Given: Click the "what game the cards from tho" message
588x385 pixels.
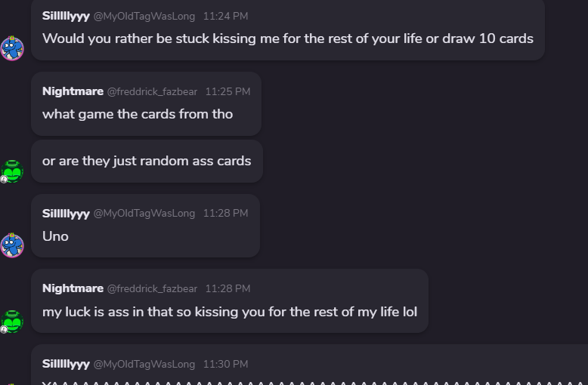Looking at the screenshot, I should click(x=138, y=114).
